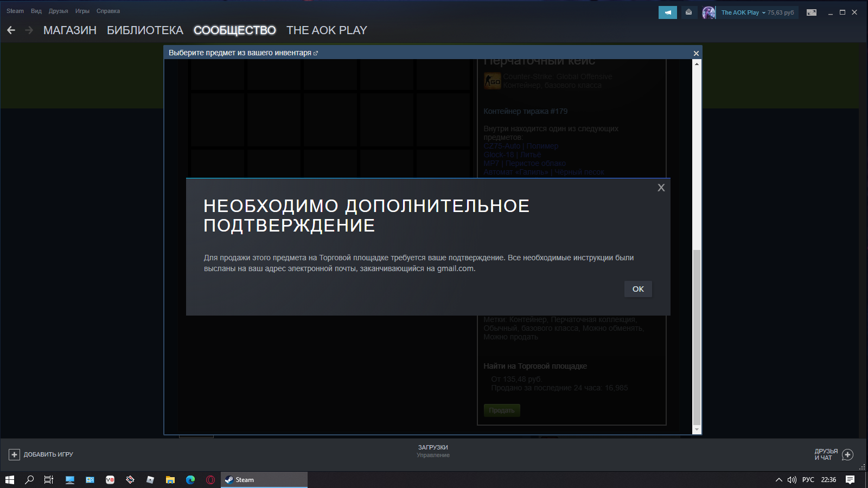Open the envelope notifications inbox

[688, 12]
